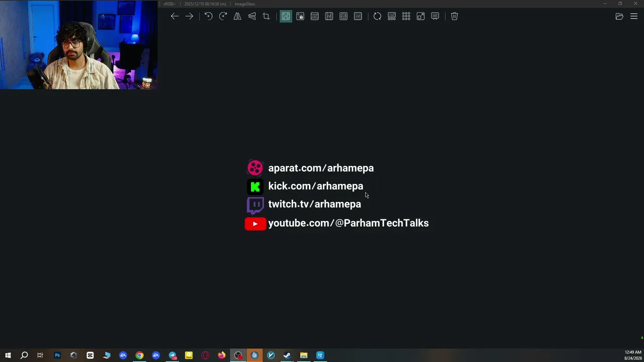Rotate the image left
The image size is (644, 362).
click(208, 16)
